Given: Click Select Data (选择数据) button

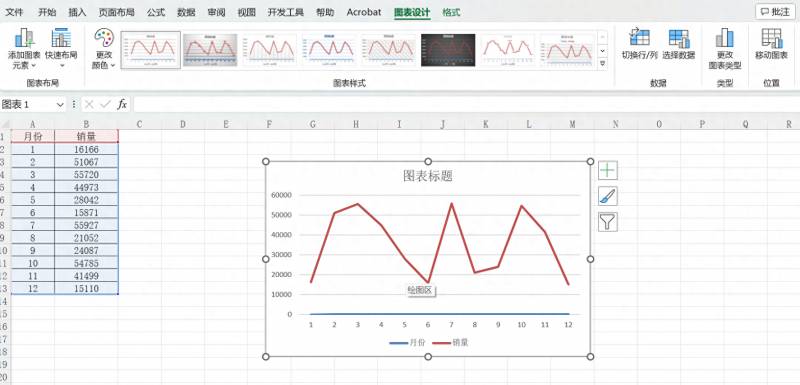Looking at the screenshot, I should tap(679, 44).
